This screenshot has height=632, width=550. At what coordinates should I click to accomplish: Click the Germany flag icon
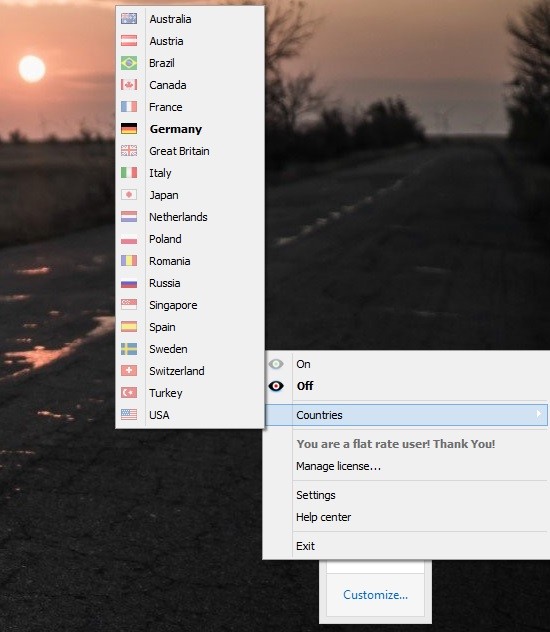pos(129,129)
